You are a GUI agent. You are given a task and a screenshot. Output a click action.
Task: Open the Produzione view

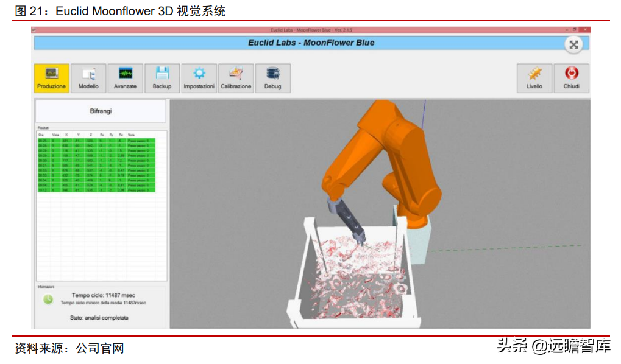click(51, 79)
